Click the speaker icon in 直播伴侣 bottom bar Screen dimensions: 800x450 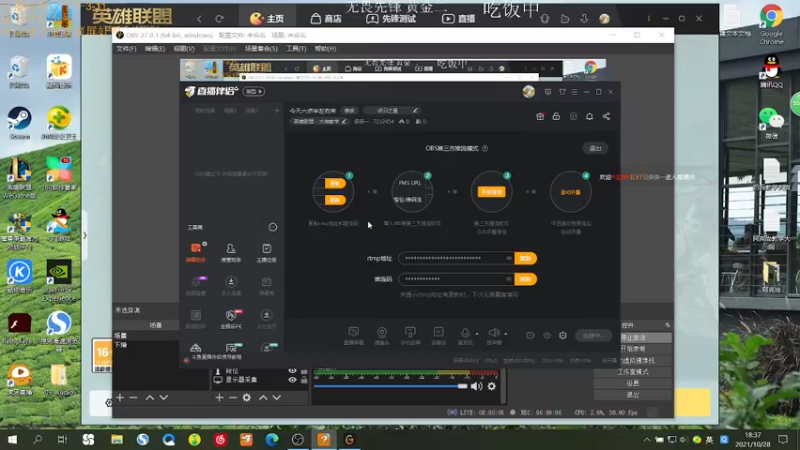(x=493, y=334)
